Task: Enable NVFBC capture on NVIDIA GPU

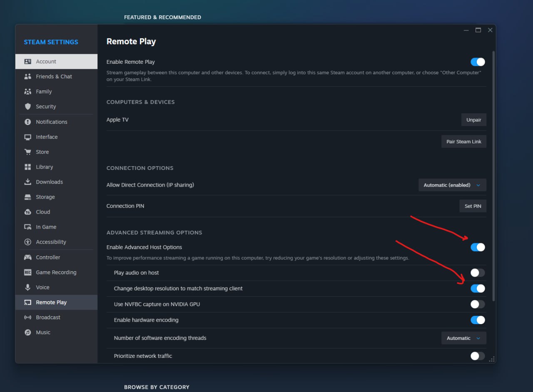Action: point(478,304)
